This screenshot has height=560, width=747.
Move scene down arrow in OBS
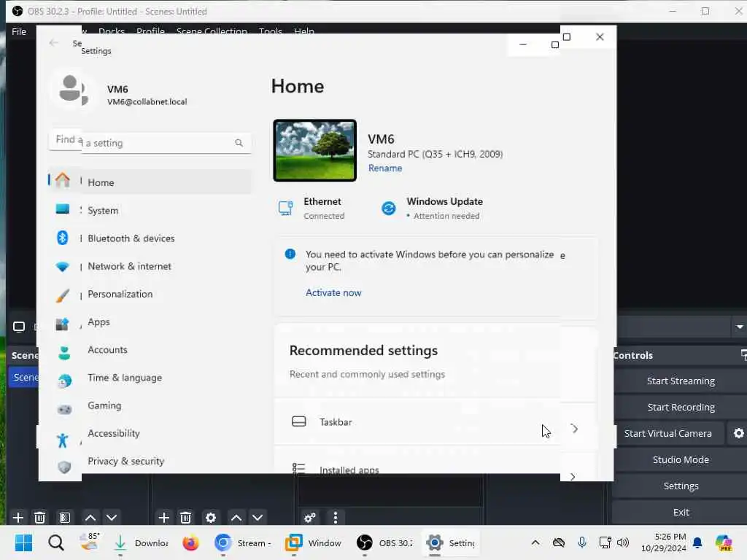pos(112,517)
